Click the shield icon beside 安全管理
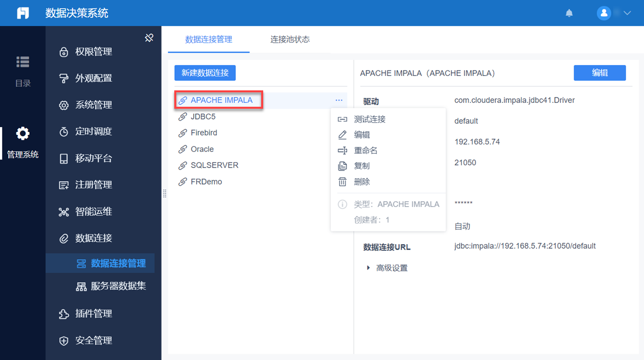This screenshot has width=644, height=360. tap(64, 341)
